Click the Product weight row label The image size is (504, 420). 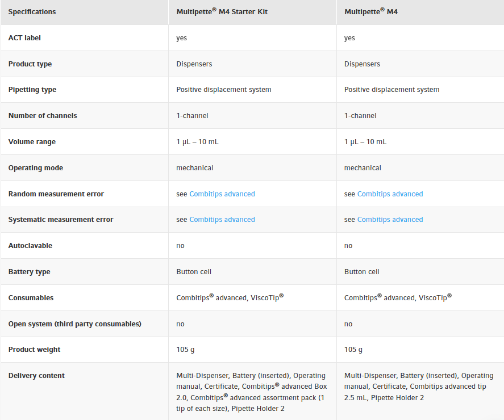click(x=34, y=350)
